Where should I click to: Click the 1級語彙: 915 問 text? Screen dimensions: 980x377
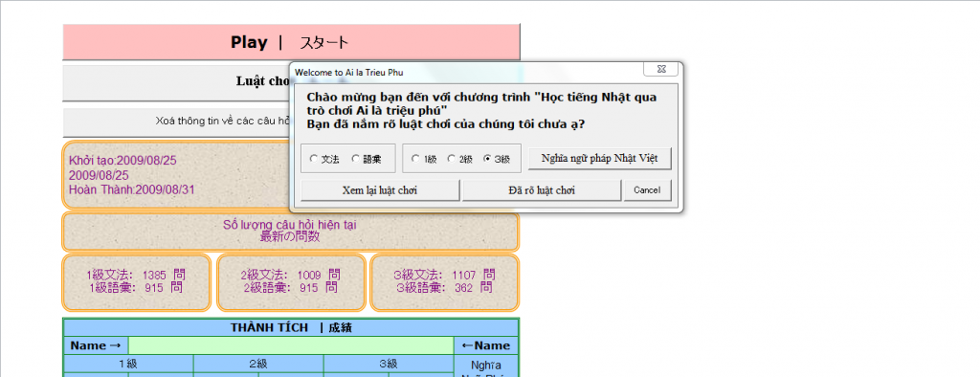click(x=137, y=288)
